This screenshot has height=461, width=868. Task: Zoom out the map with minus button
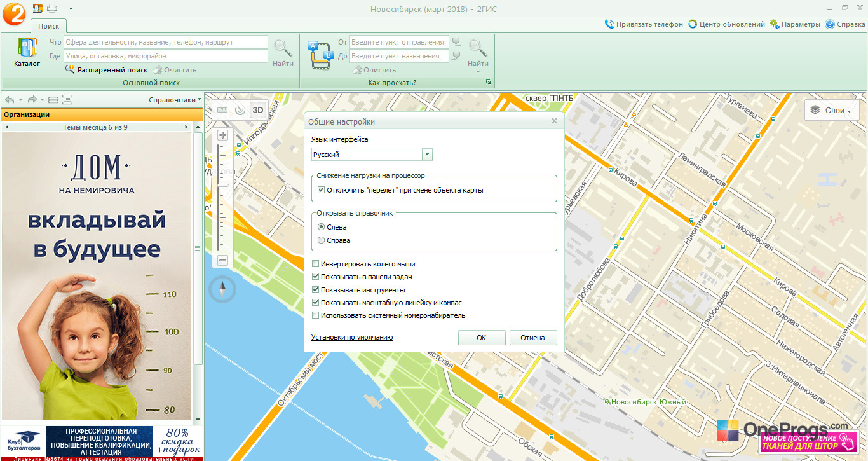point(222,260)
